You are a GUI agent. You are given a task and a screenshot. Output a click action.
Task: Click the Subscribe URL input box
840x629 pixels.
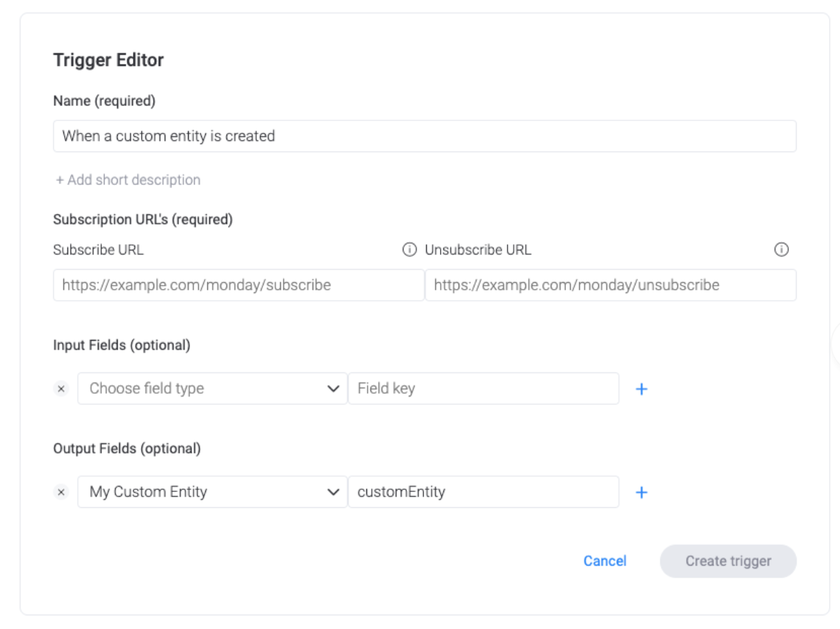238,285
